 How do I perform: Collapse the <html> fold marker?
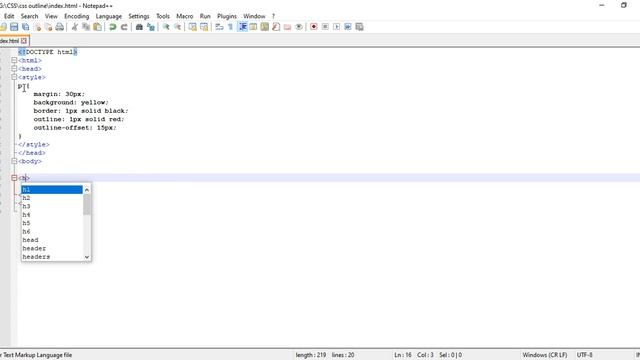[x=14, y=60]
